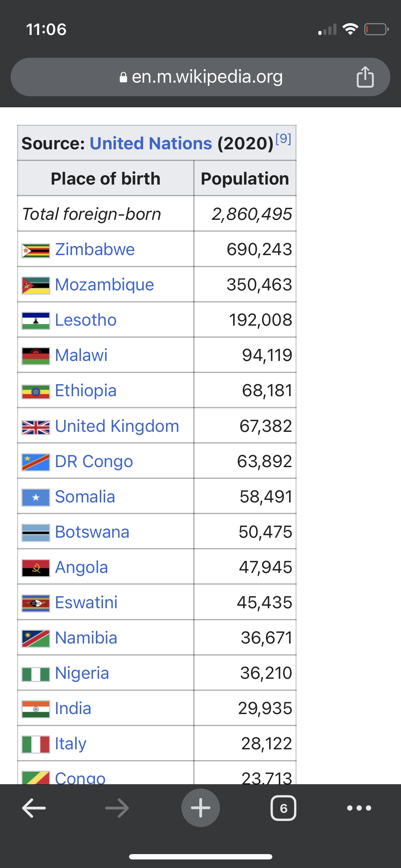This screenshot has width=401, height=868.
Task: Open the three-dot browser menu
Action: pos(359,808)
